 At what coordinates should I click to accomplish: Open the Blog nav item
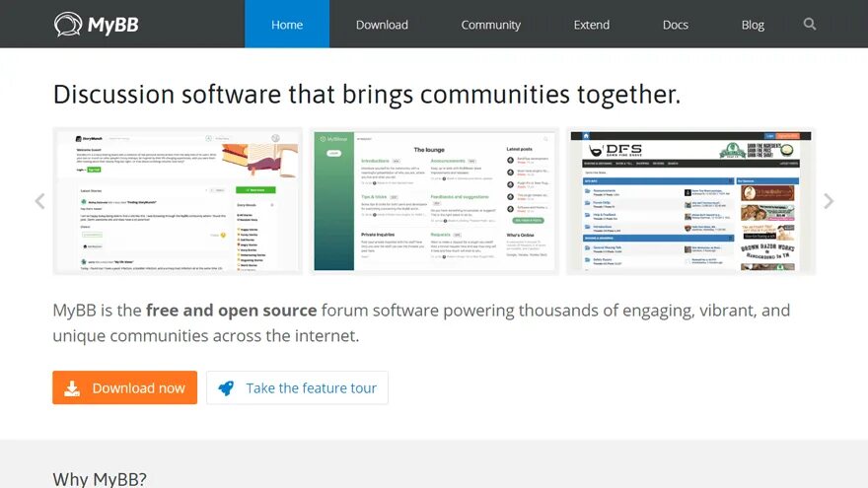pyautogui.click(x=753, y=25)
